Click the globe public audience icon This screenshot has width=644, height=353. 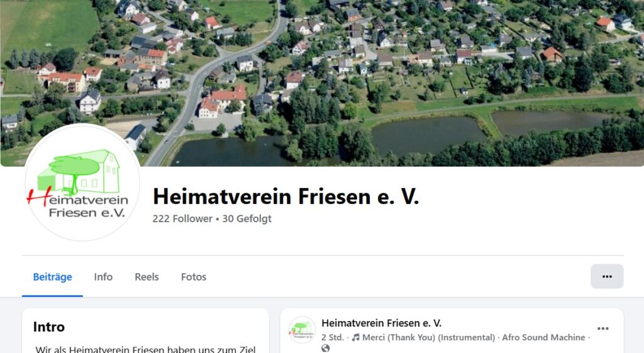325,349
